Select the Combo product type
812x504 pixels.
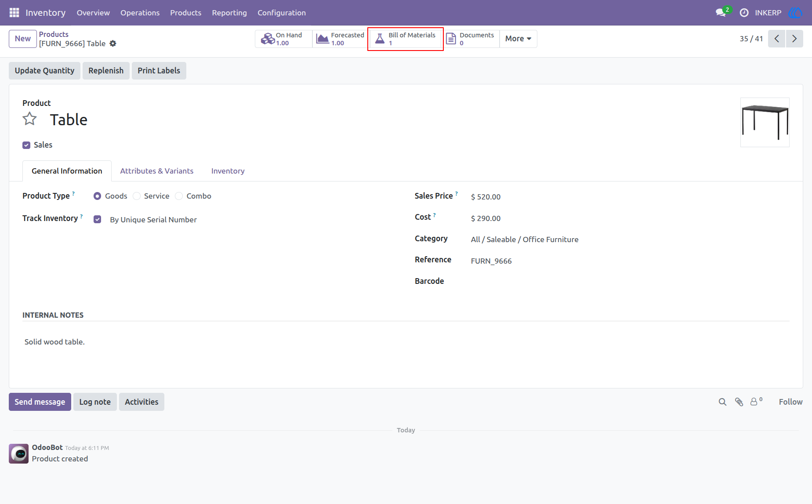click(179, 196)
